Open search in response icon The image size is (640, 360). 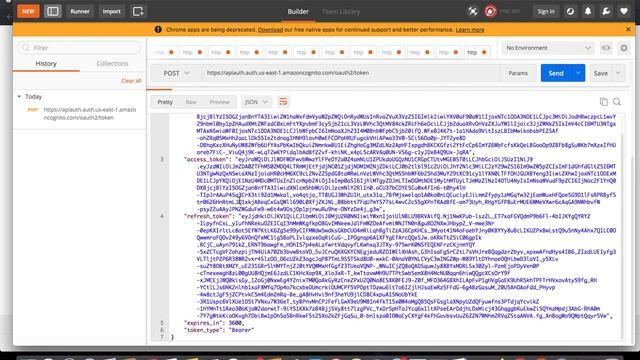tap(617, 102)
